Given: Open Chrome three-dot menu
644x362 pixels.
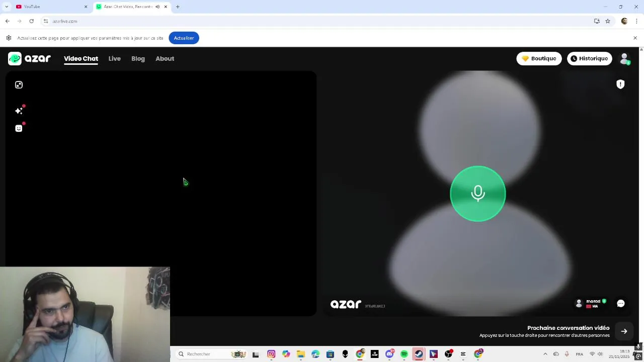Looking at the screenshot, I should pos(636,21).
